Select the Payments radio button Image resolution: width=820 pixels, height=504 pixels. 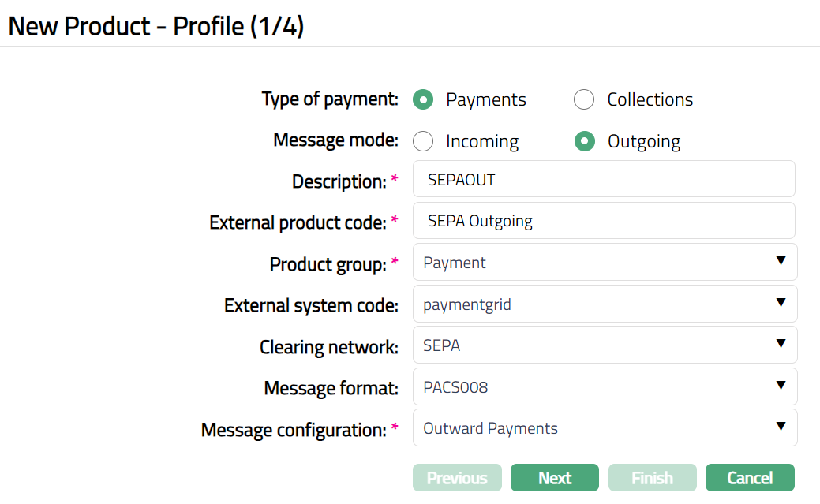tap(424, 100)
